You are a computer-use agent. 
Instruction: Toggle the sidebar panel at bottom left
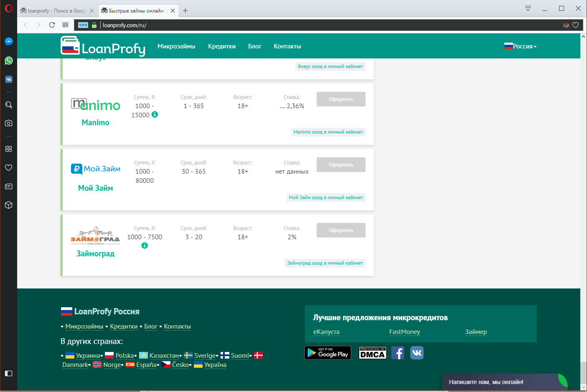click(x=8, y=373)
